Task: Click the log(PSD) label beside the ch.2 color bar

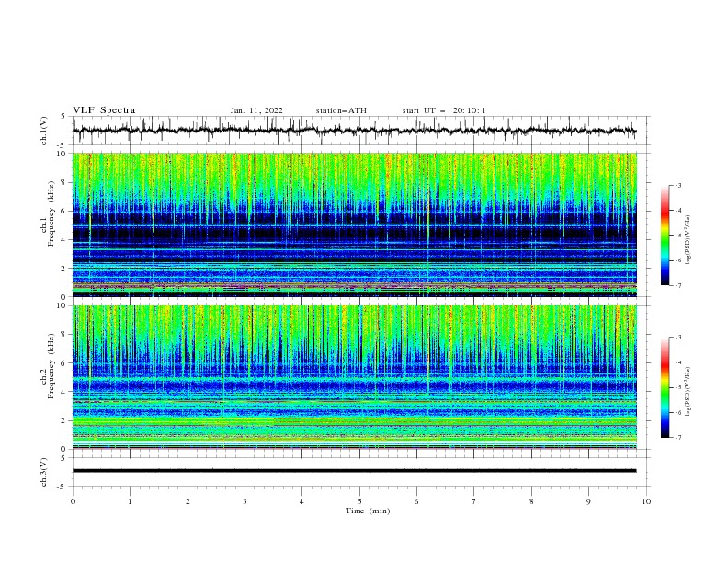Action: [x=688, y=391]
